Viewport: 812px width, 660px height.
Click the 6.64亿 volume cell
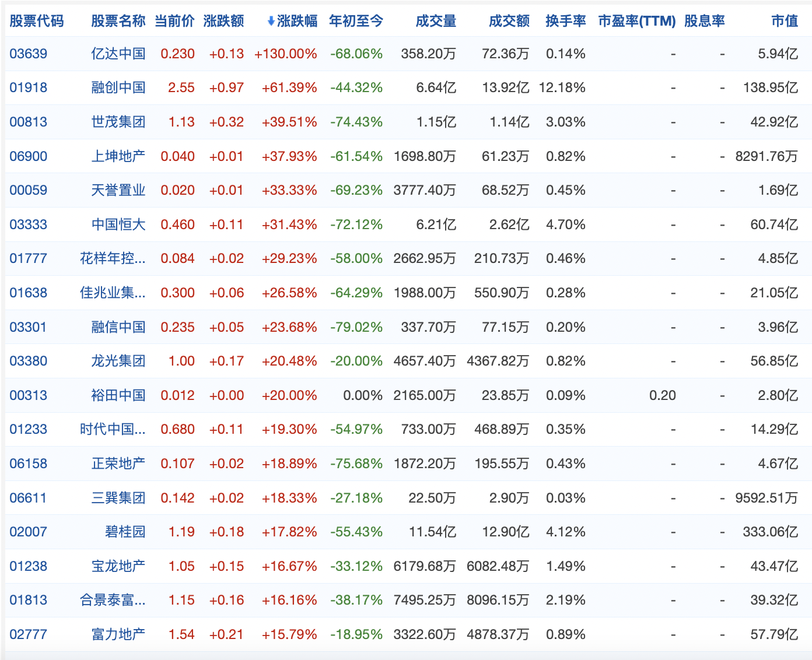436,88
